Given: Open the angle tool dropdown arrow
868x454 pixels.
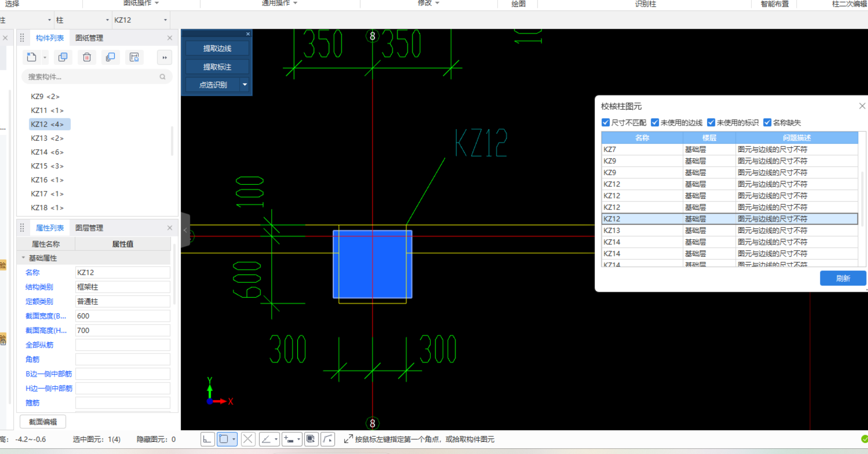Looking at the screenshot, I should [x=276, y=439].
